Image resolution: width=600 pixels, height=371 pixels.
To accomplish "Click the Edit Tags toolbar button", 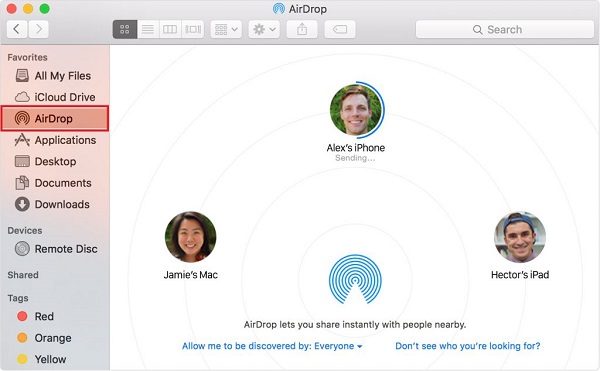I will point(340,29).
